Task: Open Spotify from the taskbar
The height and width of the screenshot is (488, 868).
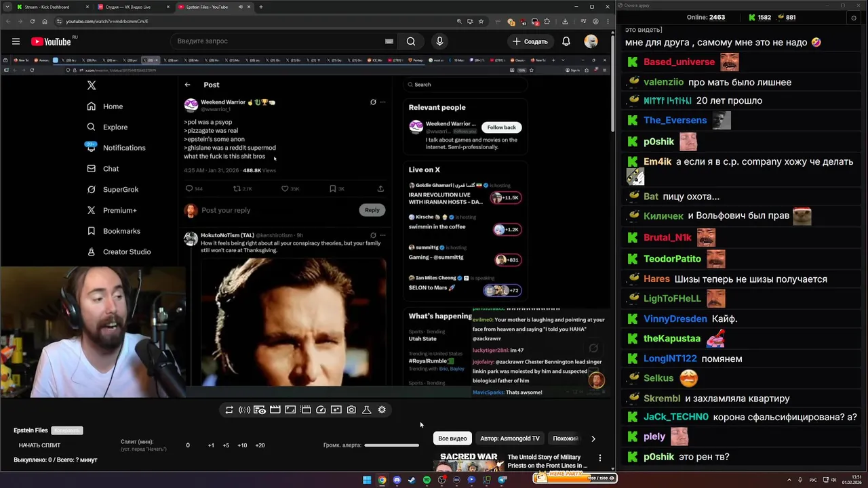Action: pos(427,480)
